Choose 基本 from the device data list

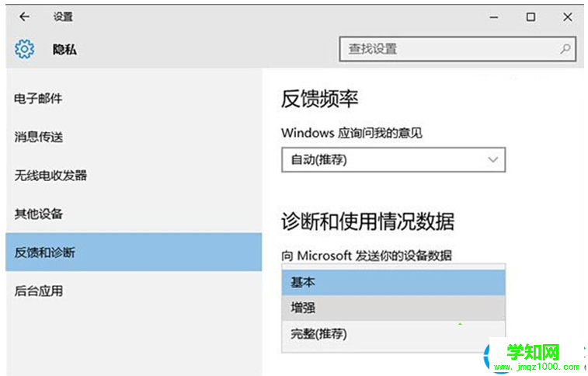click(392, 282)
